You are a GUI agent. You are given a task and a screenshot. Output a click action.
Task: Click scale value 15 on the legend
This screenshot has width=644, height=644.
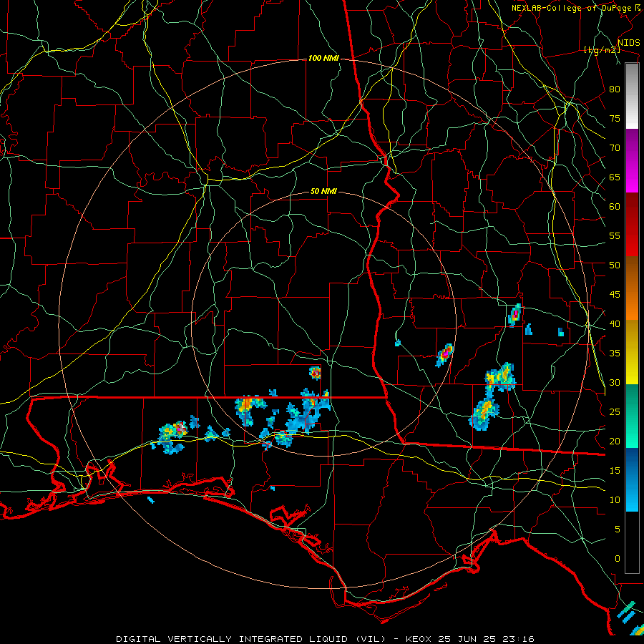pos(615,471)
